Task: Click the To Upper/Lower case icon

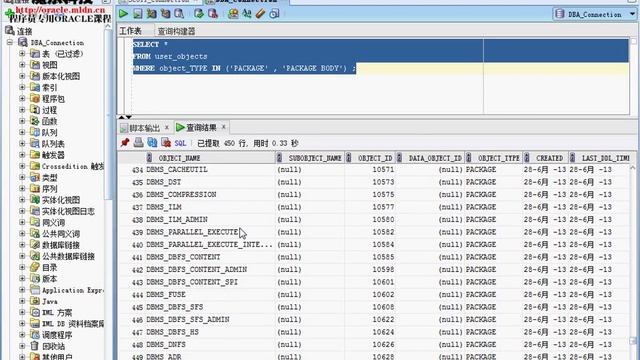Action: click(x=247, y=14)
